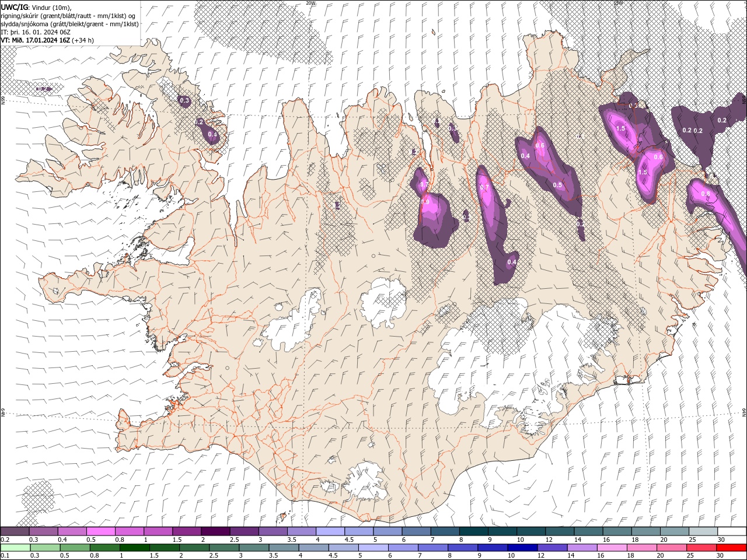Screen dimensions: 747x560
Task: Pick the lower legend green swatch labeled 0.8
Action: [104, 548]
